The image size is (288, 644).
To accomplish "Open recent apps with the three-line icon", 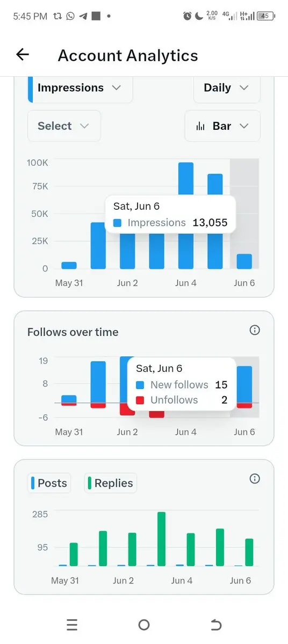I will (72, 625).
